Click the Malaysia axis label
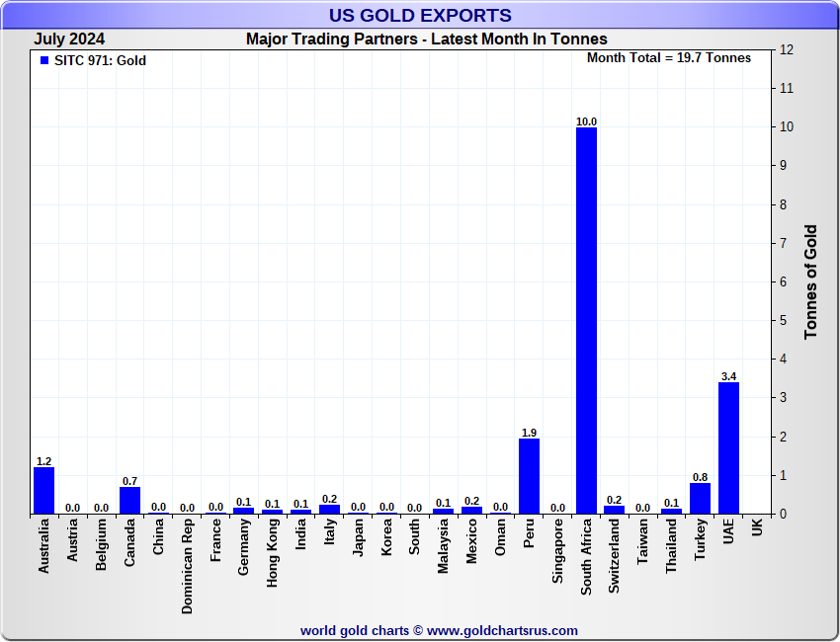 click(x=444, y=545)
